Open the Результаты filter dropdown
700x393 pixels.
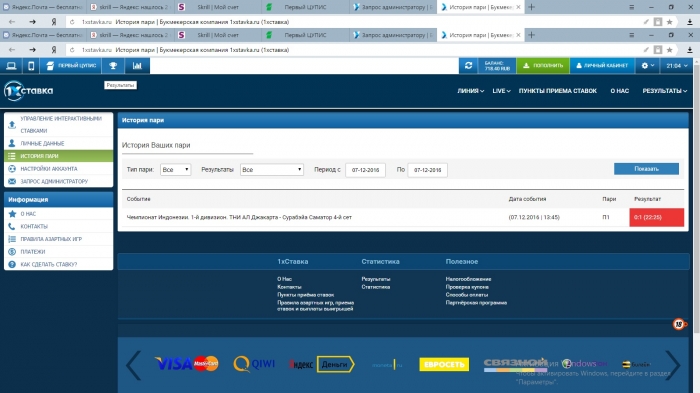click(x=272, y=170)
